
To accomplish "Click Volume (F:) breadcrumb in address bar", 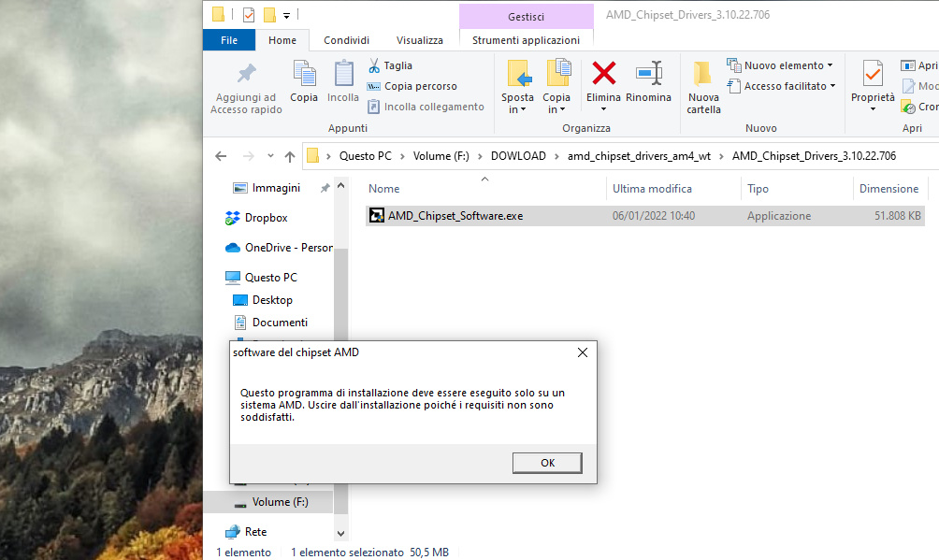I will (441, 156).
